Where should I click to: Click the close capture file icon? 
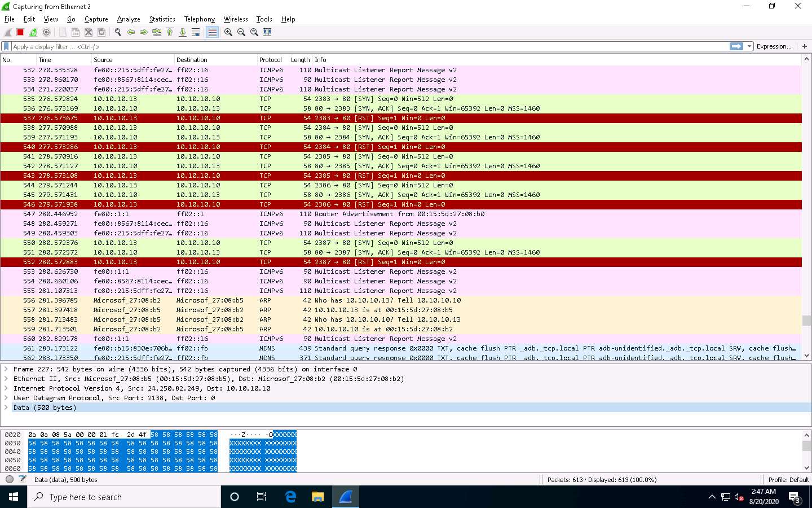pos(89,32)
